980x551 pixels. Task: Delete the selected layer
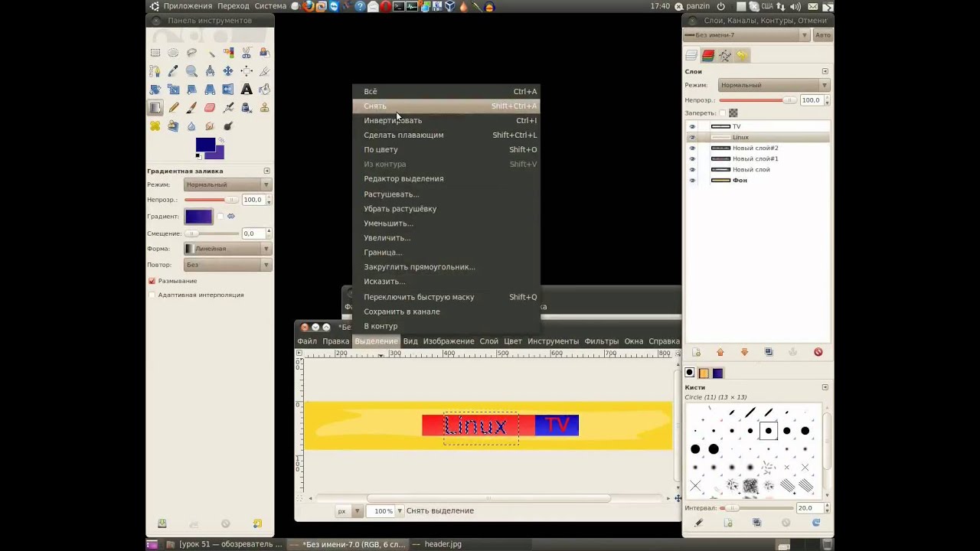click(x=818, y=352)
